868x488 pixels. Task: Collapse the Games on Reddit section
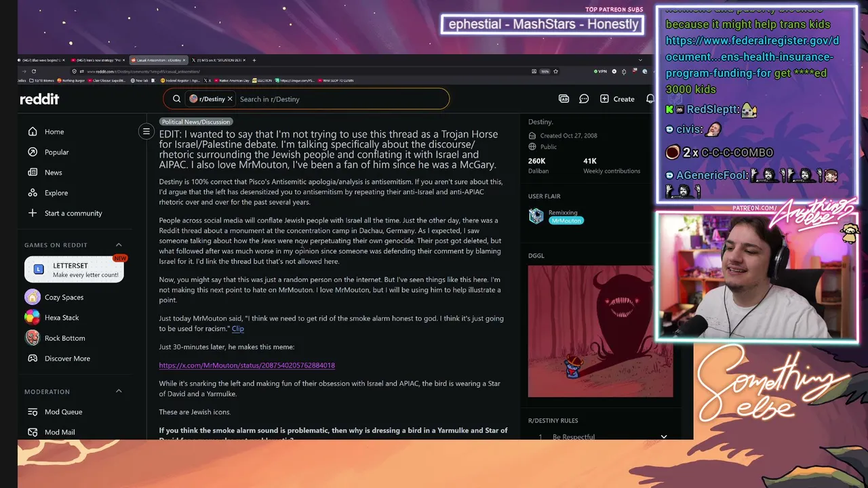119,245
